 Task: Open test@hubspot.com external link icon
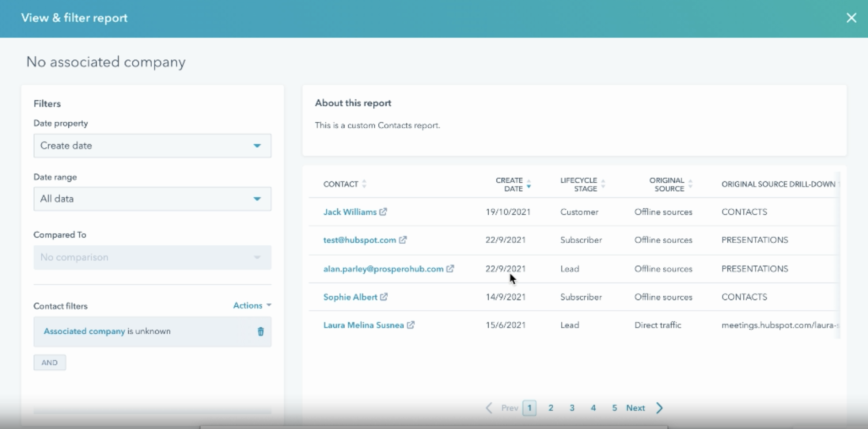tap(403, 240)
